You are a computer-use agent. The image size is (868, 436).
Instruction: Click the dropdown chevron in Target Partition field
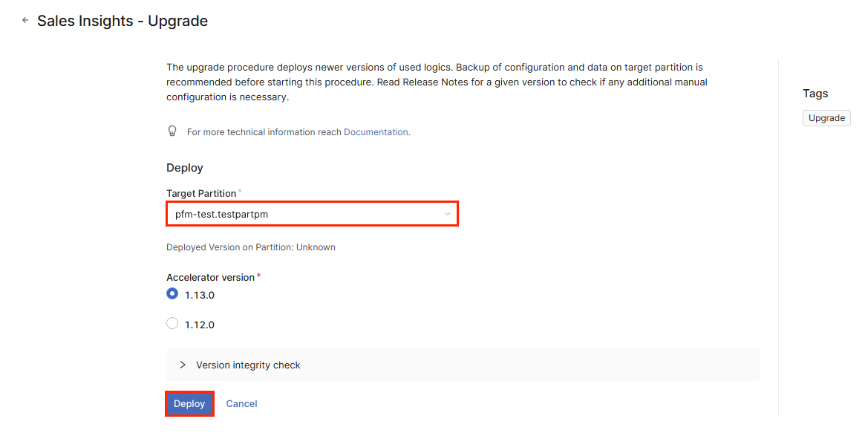[x=447, y=213]
